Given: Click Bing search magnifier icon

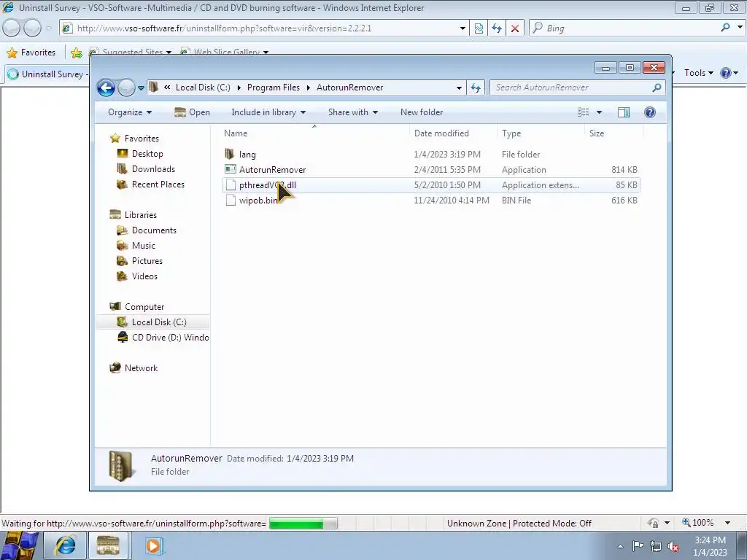Looking at the screenshot, I should (726, 28).
